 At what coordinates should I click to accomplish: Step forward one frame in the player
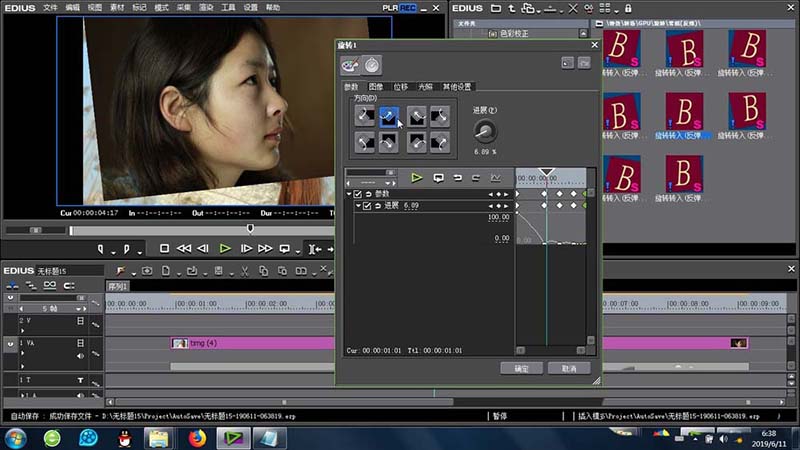246,248
